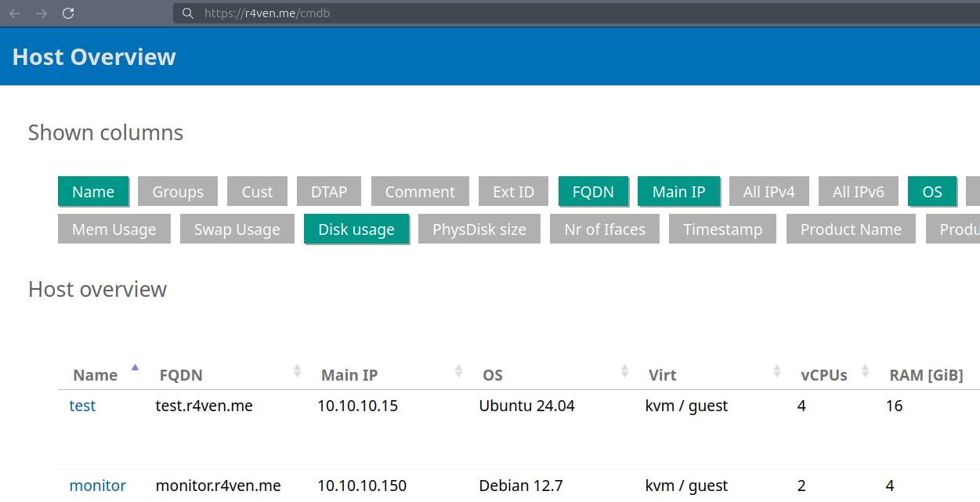Show the Mem Usage column
Screen dimensions: 980x502
[x=114, y=229]
